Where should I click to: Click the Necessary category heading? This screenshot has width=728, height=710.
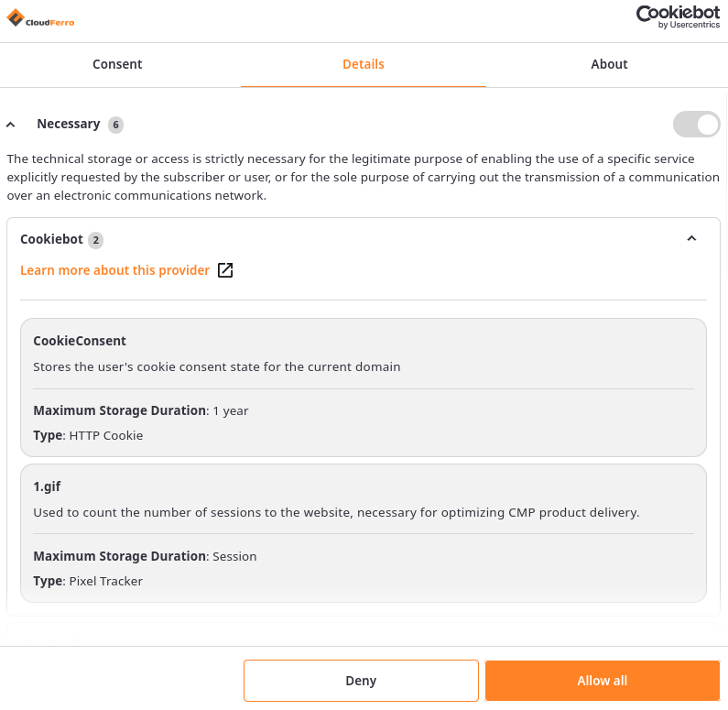tap(69, 124)
